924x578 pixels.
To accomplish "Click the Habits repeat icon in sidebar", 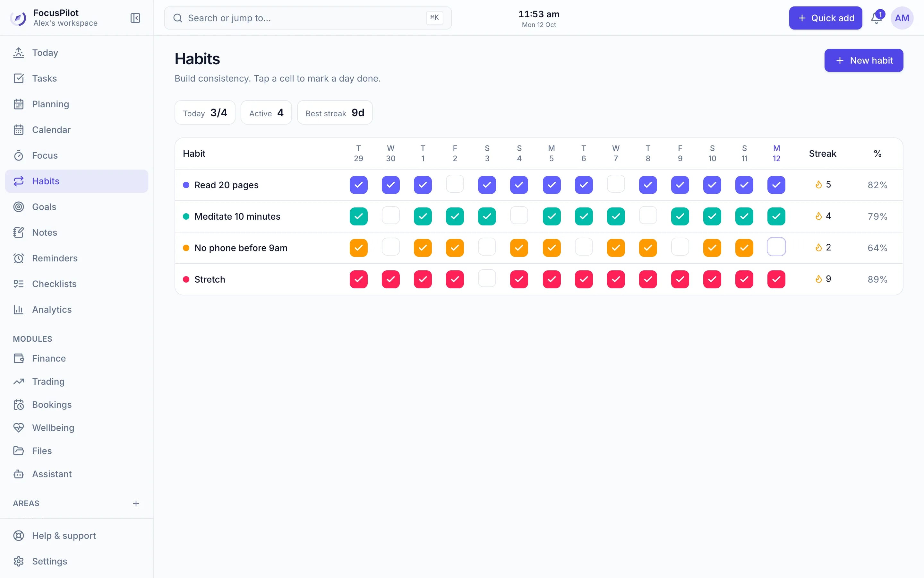I will pos(18,181).
